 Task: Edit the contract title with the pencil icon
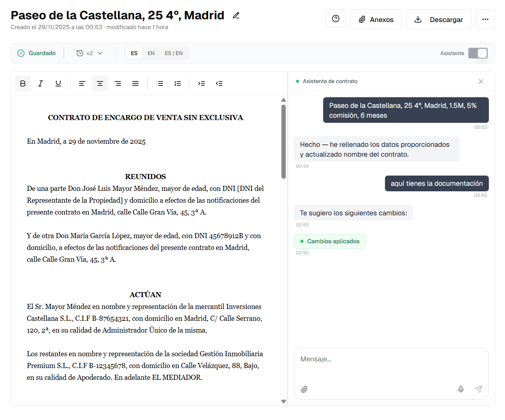[x=236, y=15]
